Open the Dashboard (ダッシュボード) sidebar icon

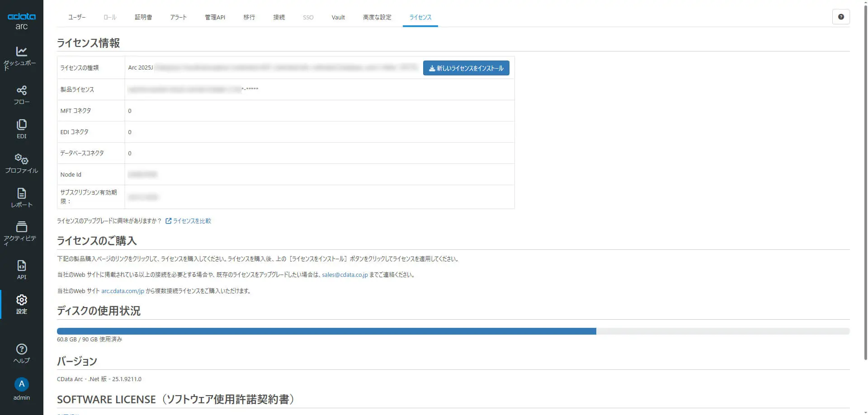pos(21,51)
